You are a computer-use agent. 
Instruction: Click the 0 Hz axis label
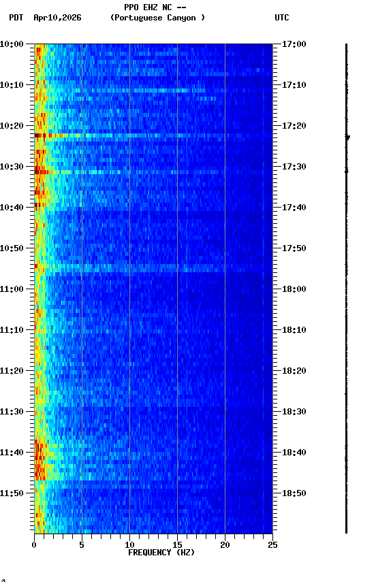tap(34, 545)
